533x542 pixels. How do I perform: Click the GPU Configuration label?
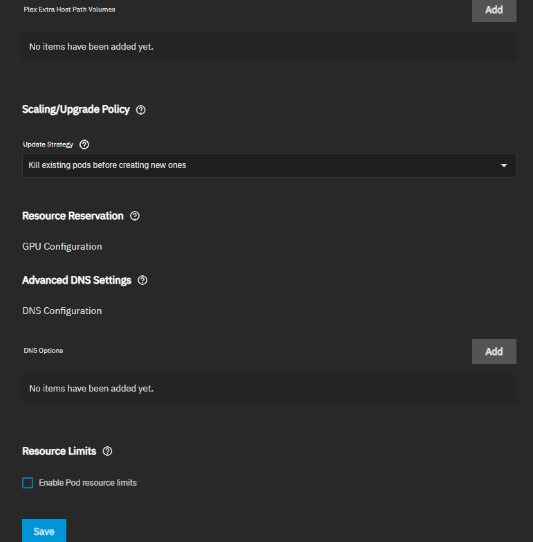pos(62,246)
